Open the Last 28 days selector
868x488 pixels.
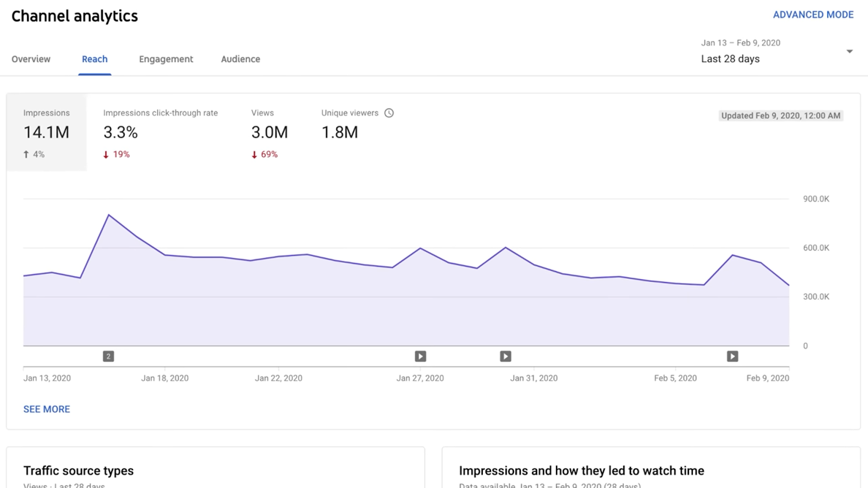tap(776, 52)
